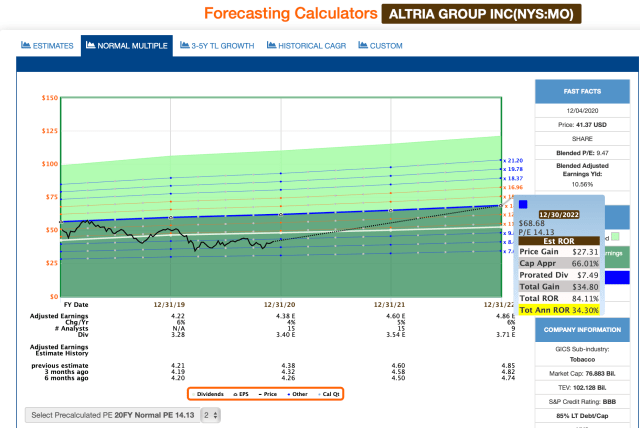Select the NORMAL MULTIPLE tab
The width and height of the screenshot is (640, 428).
pos(127,46)
